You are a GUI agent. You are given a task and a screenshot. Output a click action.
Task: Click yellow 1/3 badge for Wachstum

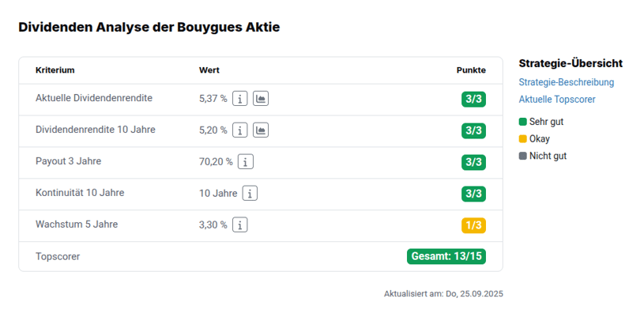pos(473,225)
